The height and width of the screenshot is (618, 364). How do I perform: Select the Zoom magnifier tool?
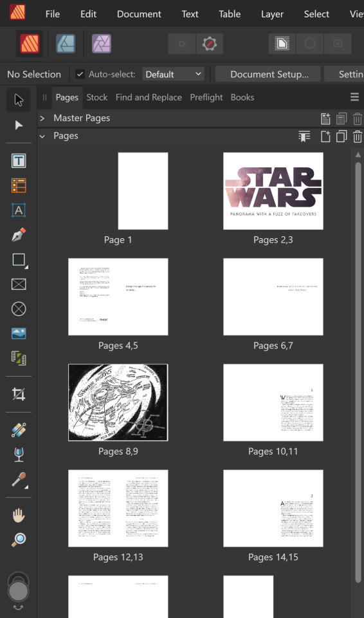[19, 539]
